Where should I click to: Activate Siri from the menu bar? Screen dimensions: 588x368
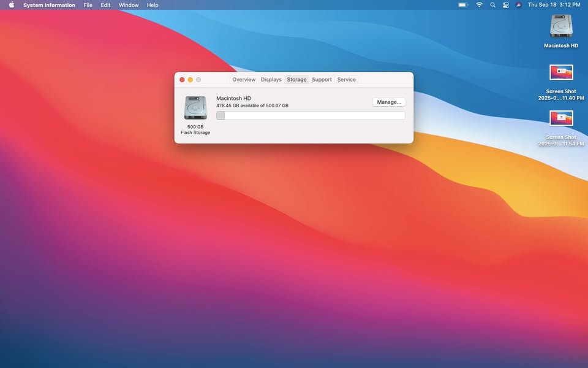519,5
